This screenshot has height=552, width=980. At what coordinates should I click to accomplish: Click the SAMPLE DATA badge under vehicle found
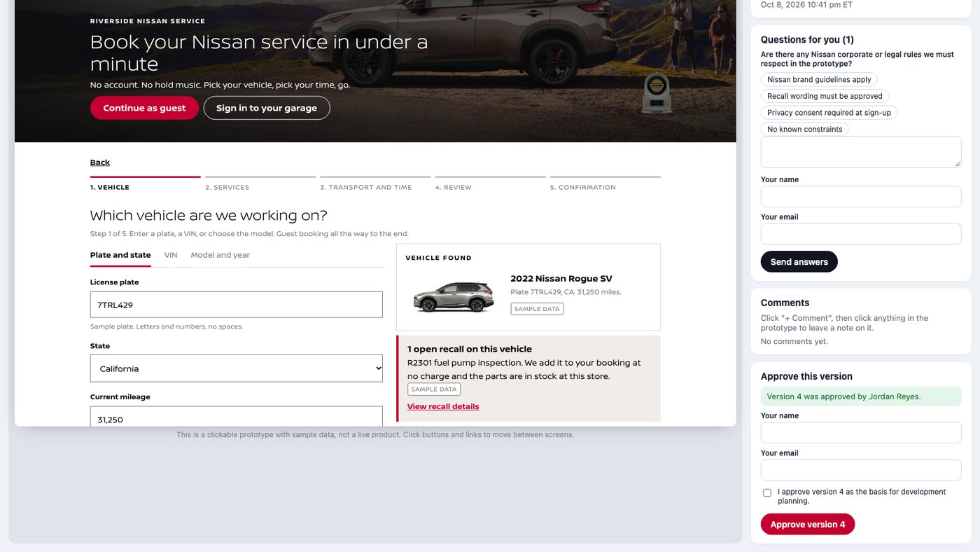point(537,309)
